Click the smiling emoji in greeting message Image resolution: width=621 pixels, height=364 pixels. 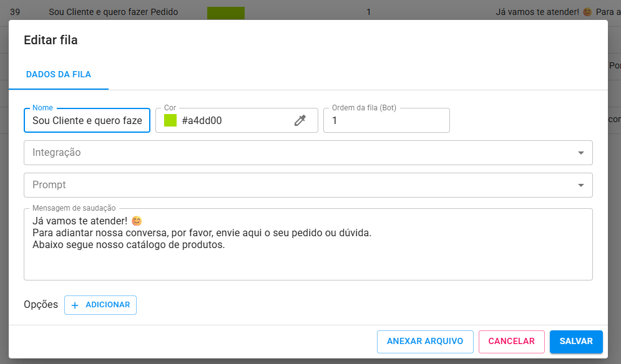[137, 221]
